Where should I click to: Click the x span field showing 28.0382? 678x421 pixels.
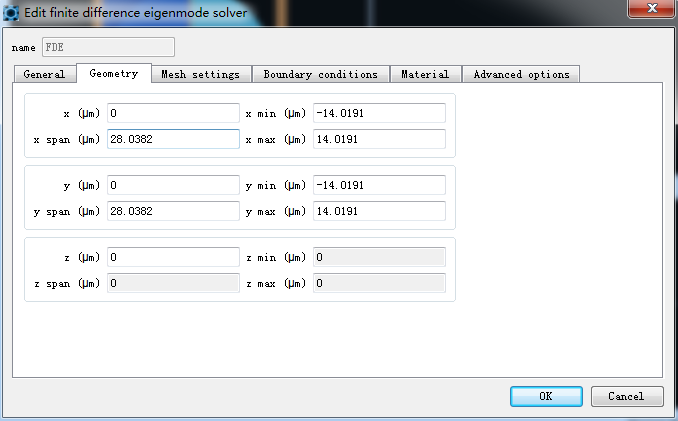[x=173, y=139]
